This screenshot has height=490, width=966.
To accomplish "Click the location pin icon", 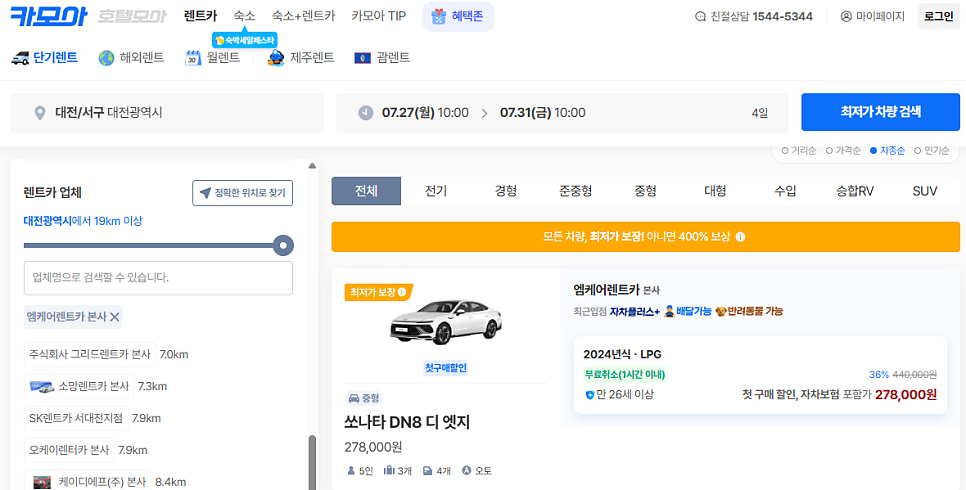I will pyautogui.click(x=40, y=113).
